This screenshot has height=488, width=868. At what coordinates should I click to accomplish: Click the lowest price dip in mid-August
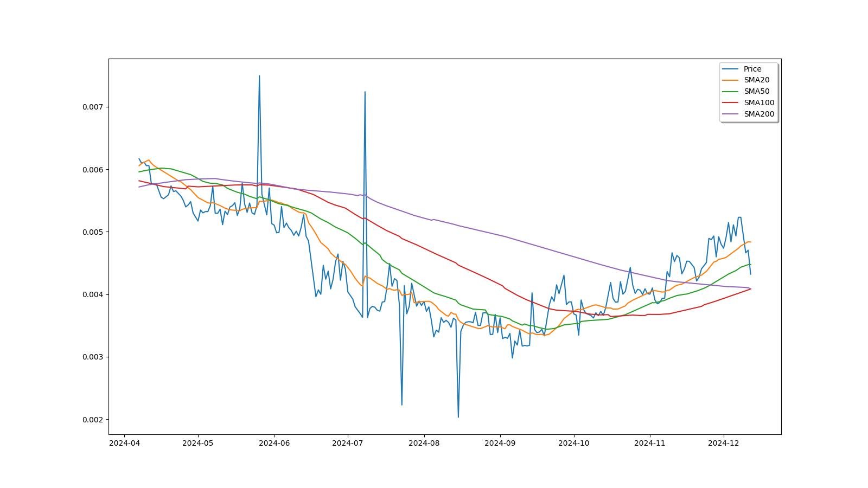[458, 417]
